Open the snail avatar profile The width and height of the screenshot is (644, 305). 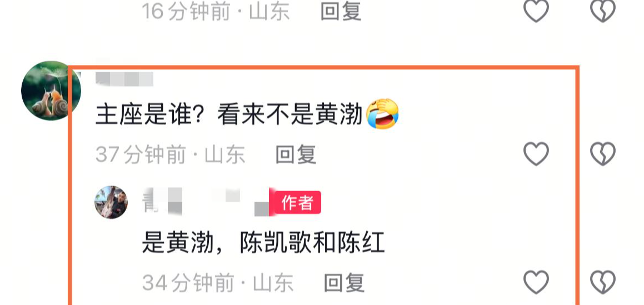51,91
